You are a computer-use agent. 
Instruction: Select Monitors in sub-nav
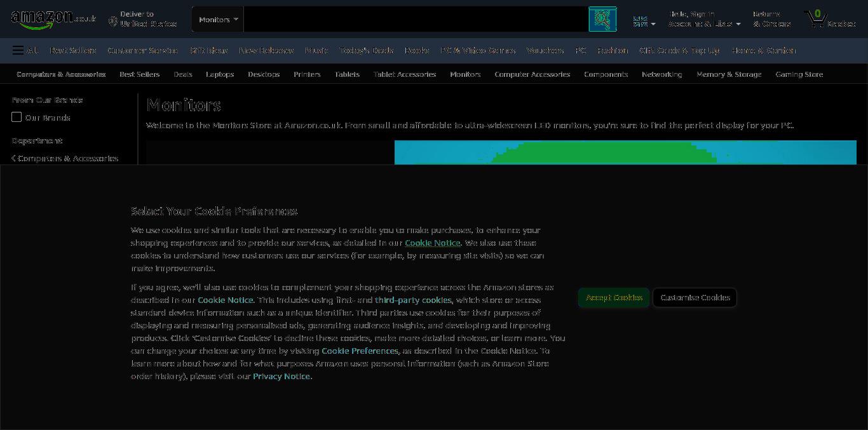pyautogui.click(x=465, y=74)
